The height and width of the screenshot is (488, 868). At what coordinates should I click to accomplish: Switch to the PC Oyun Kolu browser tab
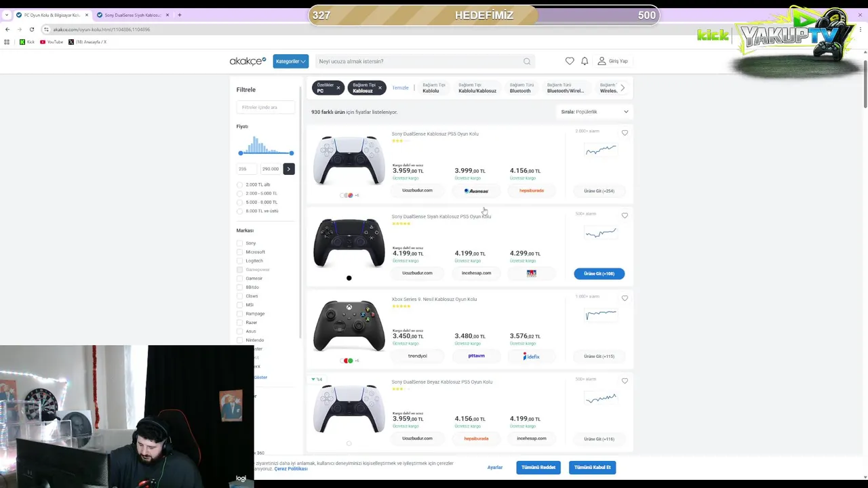[52, 15]
